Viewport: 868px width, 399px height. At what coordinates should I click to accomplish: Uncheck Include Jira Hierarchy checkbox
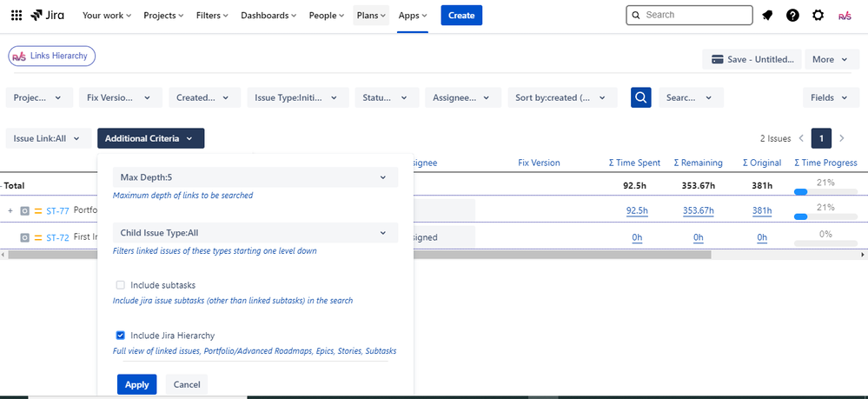point(120,336)
